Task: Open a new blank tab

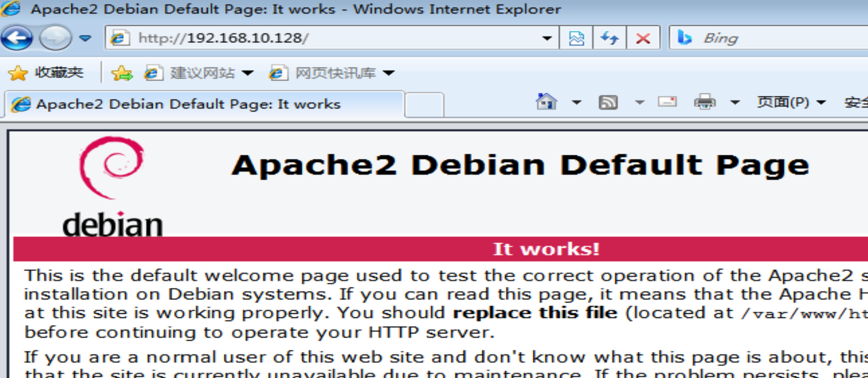Action: (x=424, y=105)
